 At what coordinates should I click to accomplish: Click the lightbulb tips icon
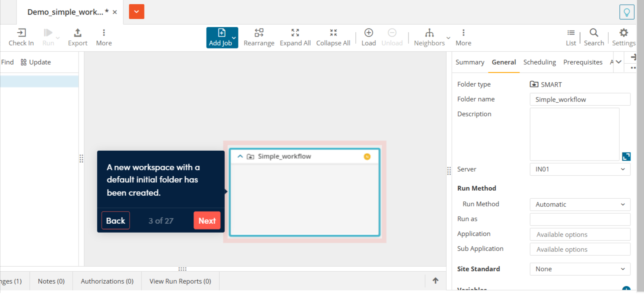coord(627,12)
